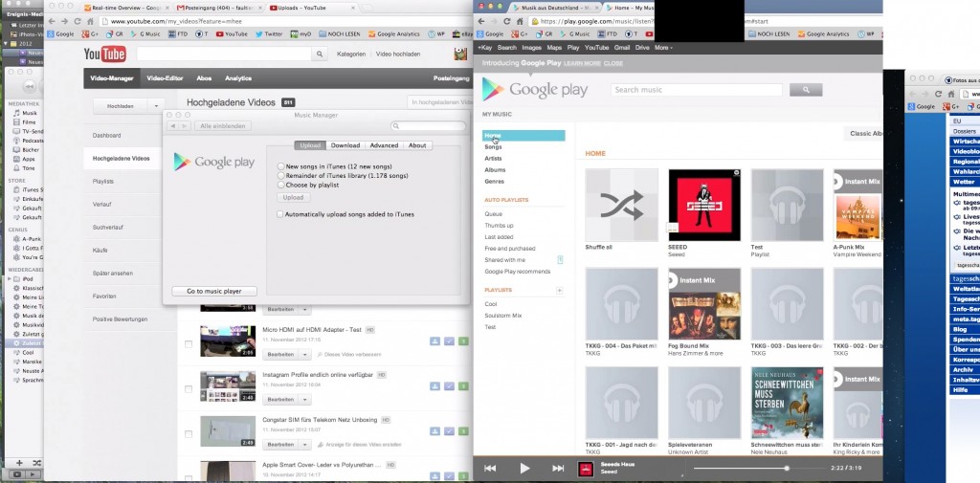
Task: Click Music Manager back navigation arrow
Action: pos(173,126)
